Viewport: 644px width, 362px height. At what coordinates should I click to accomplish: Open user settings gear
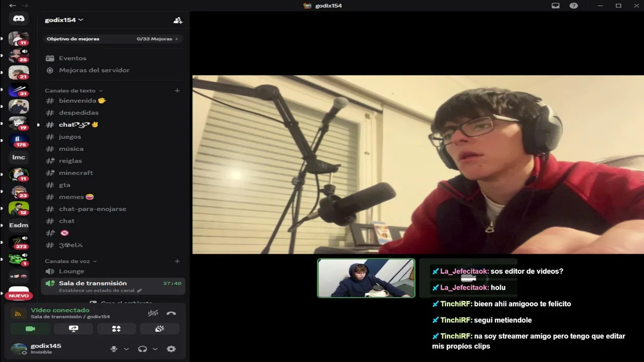coord(171,349)
